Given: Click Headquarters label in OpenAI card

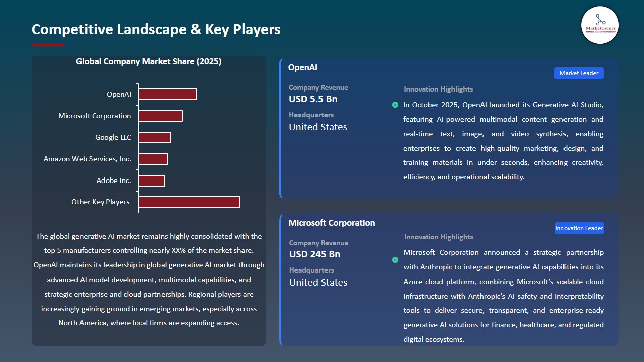Looking at the screenshot, I should click(x=311, y=115).
